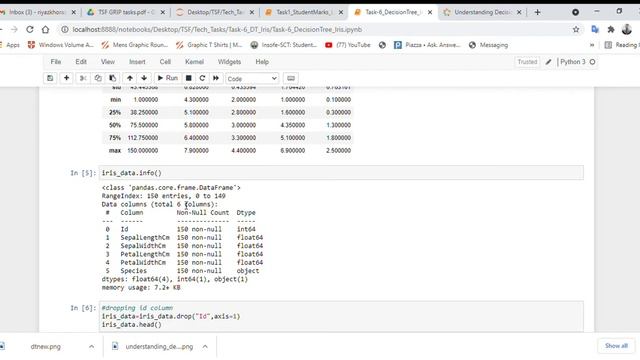Paste cells below icon in the toolbar

(x=113, y=78)
